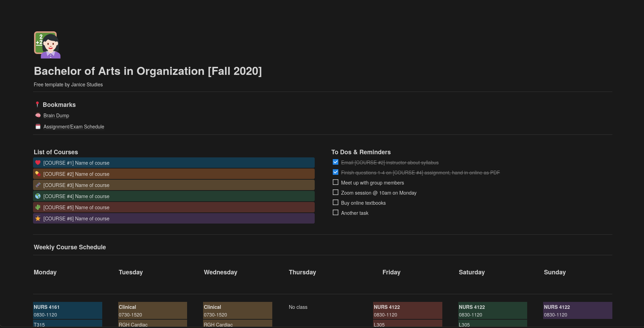Click the List of Courses heading
This screenshot has width=644, height=328.
56,152
